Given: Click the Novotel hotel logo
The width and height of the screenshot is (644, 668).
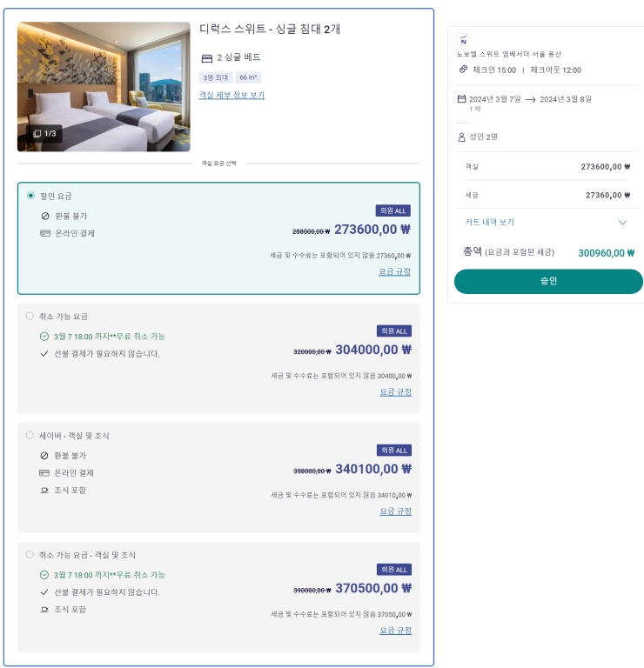Looking at the screenshot, I should pos(463,40).
